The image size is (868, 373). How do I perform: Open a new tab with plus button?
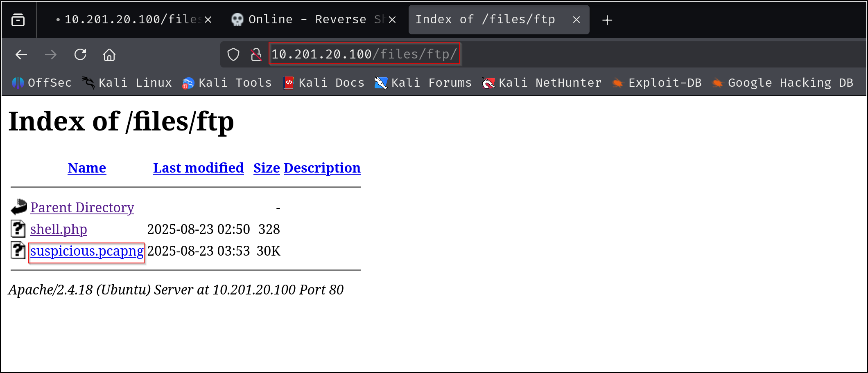(x=607, y=20)
